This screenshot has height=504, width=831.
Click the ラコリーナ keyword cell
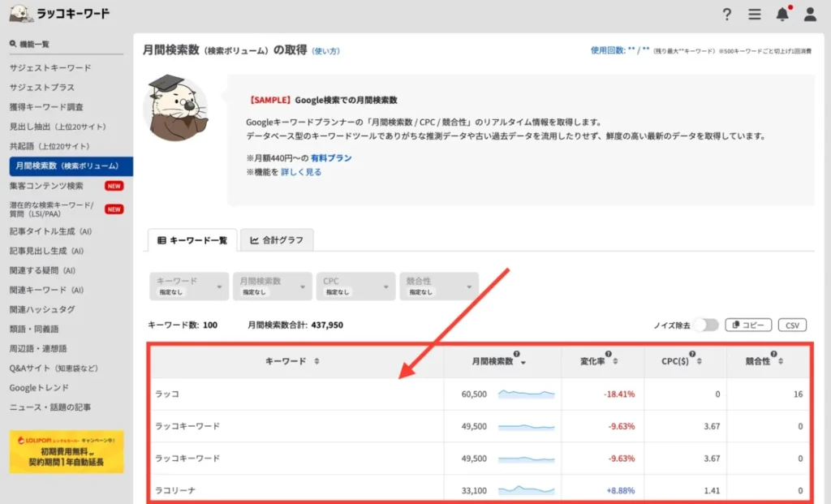point(175,490)
